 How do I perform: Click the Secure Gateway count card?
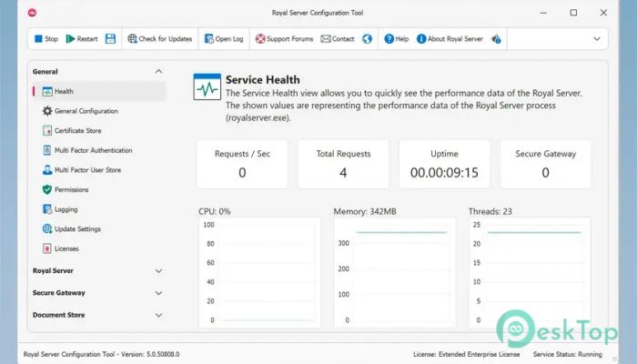tap(546, 164)
